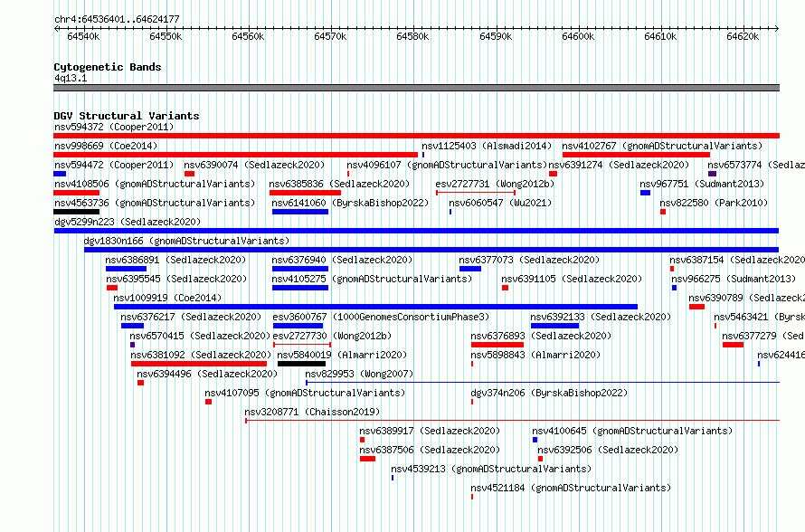
Task: Click the 64600k ruler position label
Action: 578,36
